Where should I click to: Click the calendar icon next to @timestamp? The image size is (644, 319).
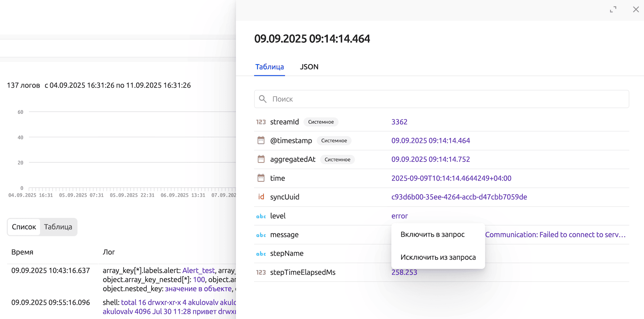[x=261, y=141]
